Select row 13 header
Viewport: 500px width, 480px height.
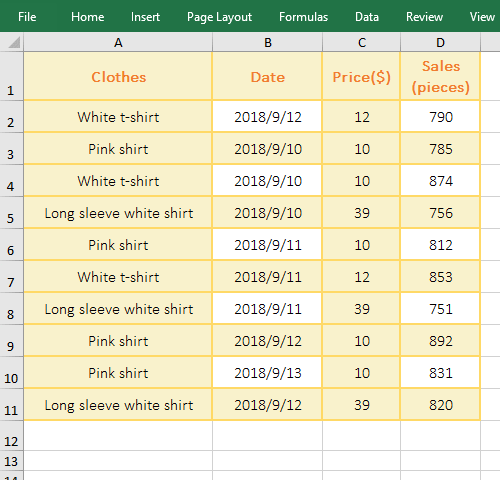point(12,461)
